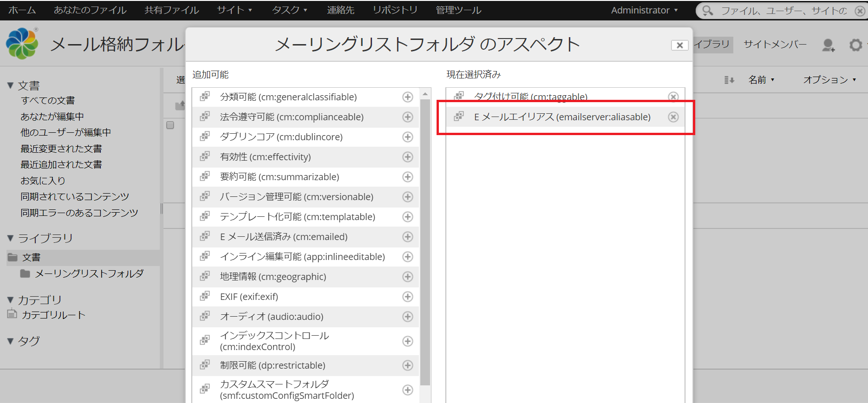Click the scrollbar up arrow in aspects list
The image size is (868, 403).
pyautogui.click(x=425, y=94)
